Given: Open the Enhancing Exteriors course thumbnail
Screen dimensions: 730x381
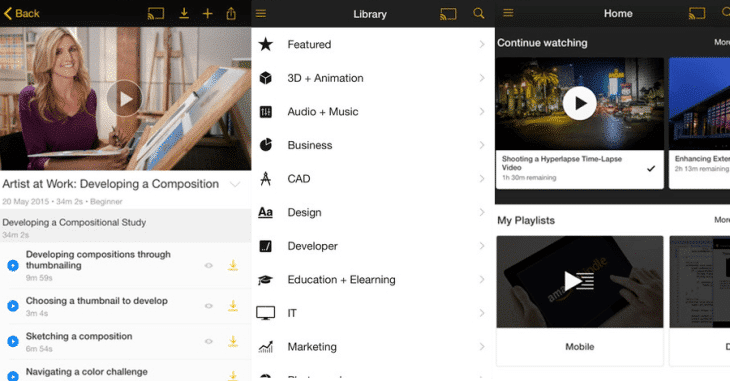Looking at the screenshot, I should click(699, 103).
